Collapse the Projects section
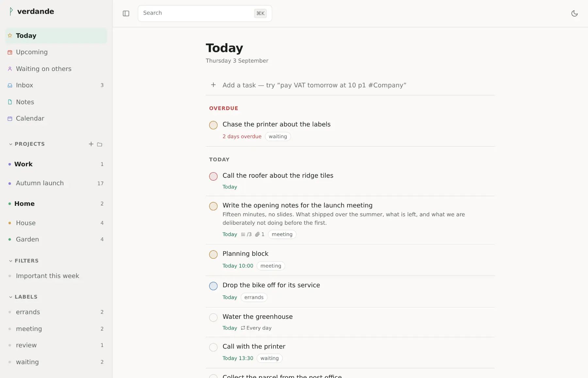 [x=11, y=144]
